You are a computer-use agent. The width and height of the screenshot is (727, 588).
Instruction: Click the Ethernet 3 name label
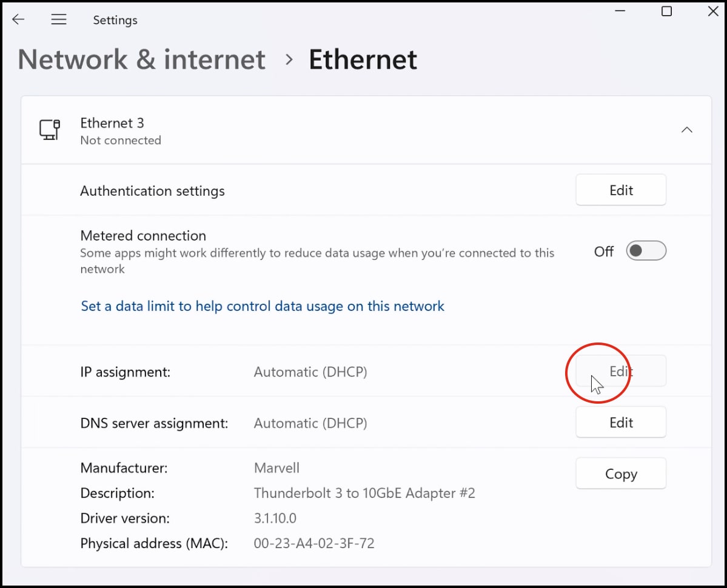point(112,123)
